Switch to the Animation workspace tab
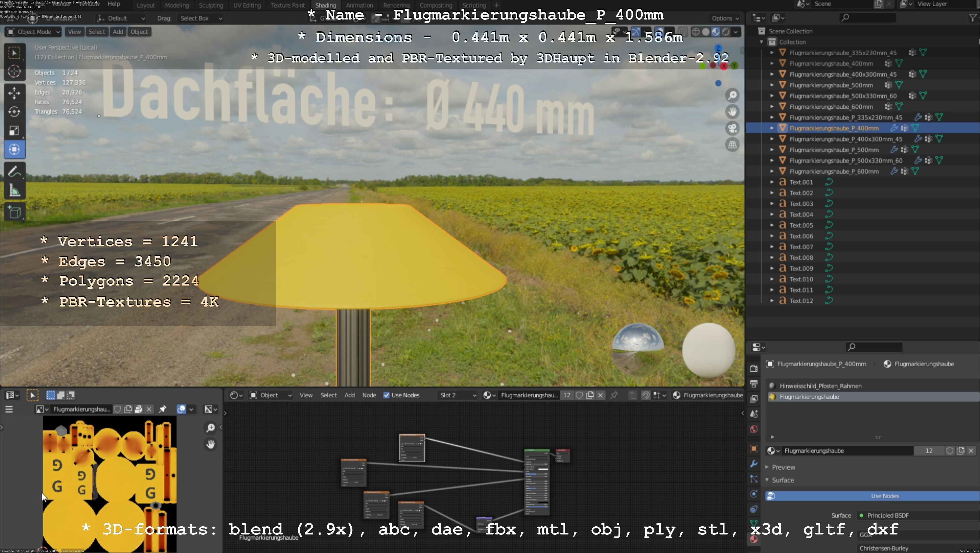This screenshot has width=980, height=553. pyautogui.click(x=360, y=5)
